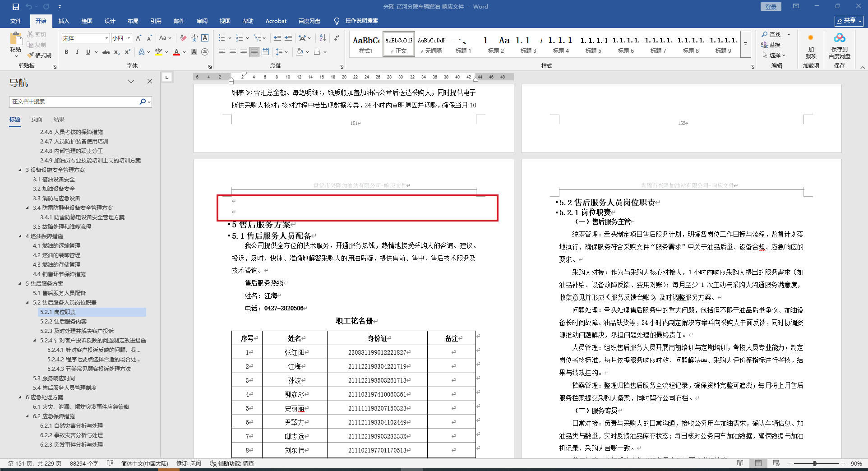Center the paragraph text
The image size is (868, 471).
(x=233, y=52)
